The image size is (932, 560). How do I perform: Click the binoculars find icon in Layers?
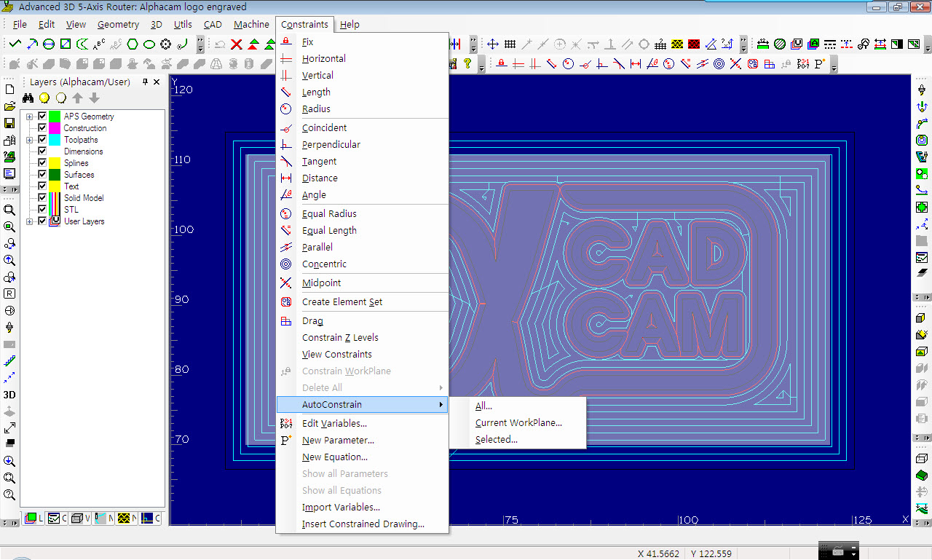coord(28,98)
